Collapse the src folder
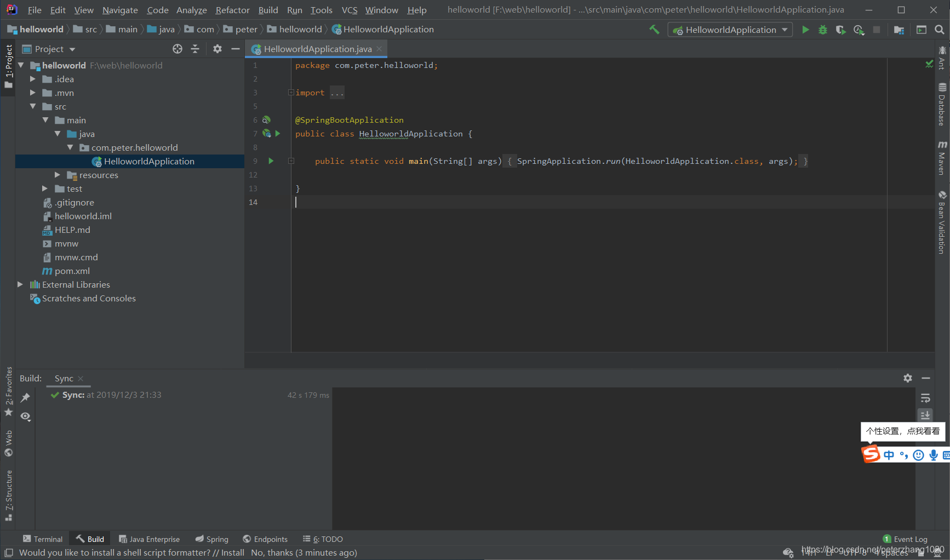The height and width of the screenshot is (560, 950). 33,106
